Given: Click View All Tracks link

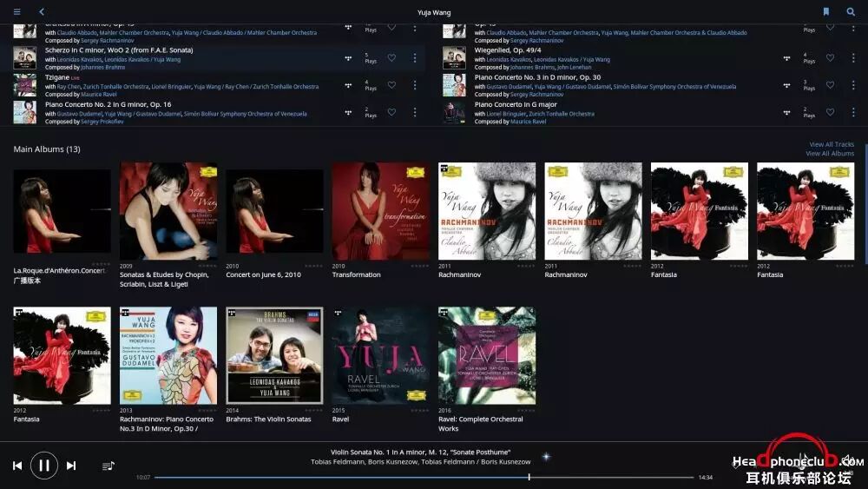Looking at the screenshot, I should (832, 144).
